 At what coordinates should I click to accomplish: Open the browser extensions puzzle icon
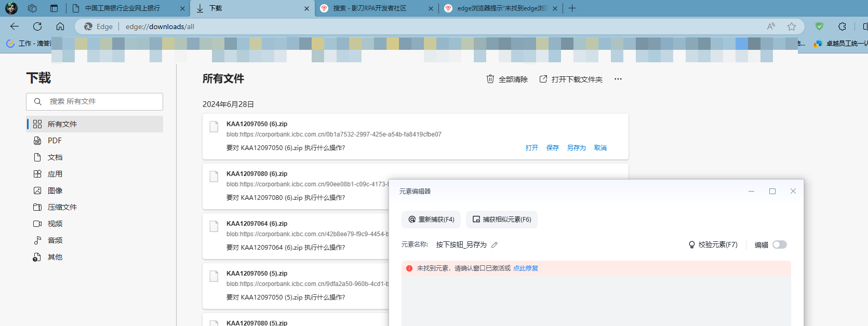pyautogui.click(x=842, y=26)
